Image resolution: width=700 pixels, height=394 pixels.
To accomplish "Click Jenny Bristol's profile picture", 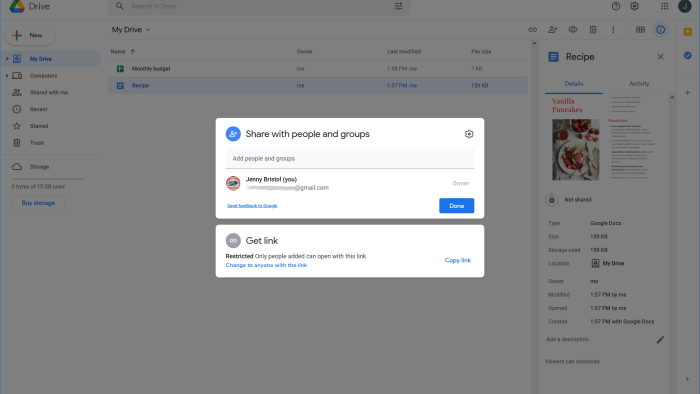I will coord(233,183).
